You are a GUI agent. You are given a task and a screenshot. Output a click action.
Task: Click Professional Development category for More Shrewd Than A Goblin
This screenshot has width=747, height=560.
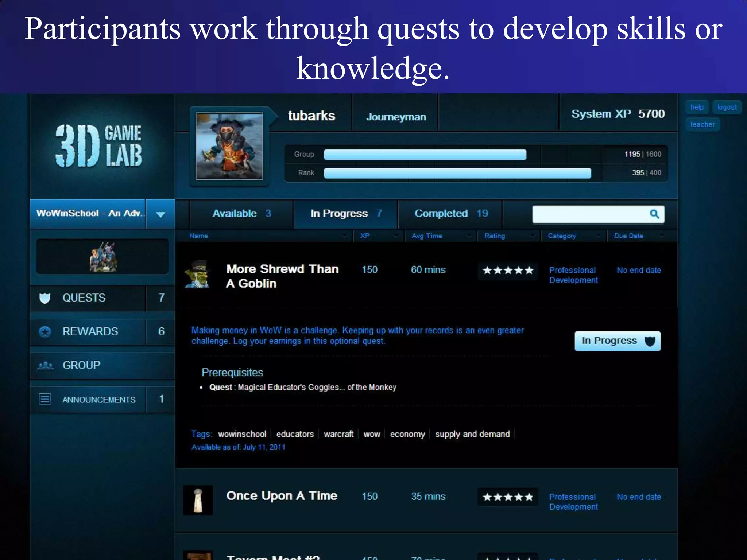(573, 275)
